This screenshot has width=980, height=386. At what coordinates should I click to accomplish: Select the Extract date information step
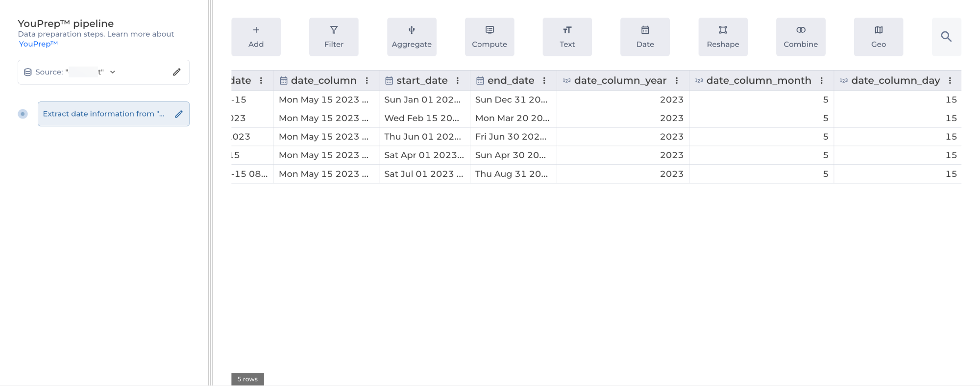[x=103, y=114]
